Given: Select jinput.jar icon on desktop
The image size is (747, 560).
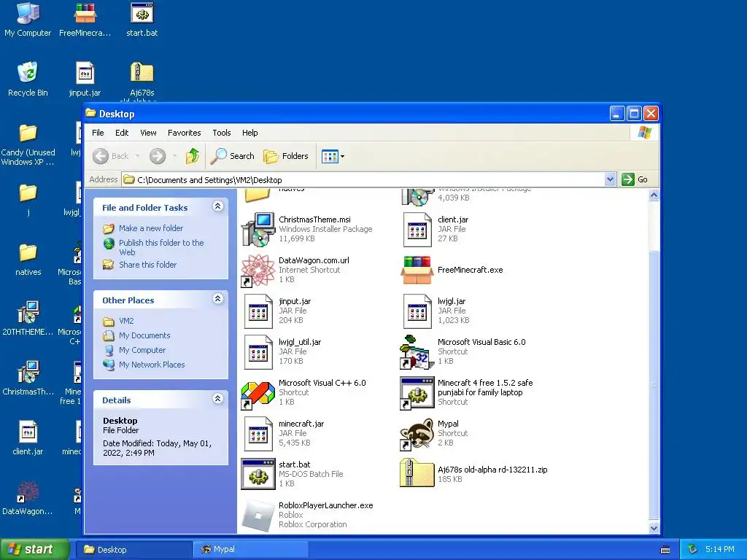Looking at the screenshot, I should point(85,79).
